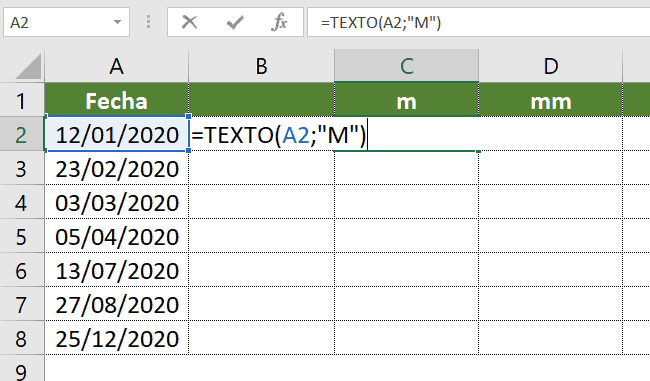Select row 2 header

click(x=22, y=134)
